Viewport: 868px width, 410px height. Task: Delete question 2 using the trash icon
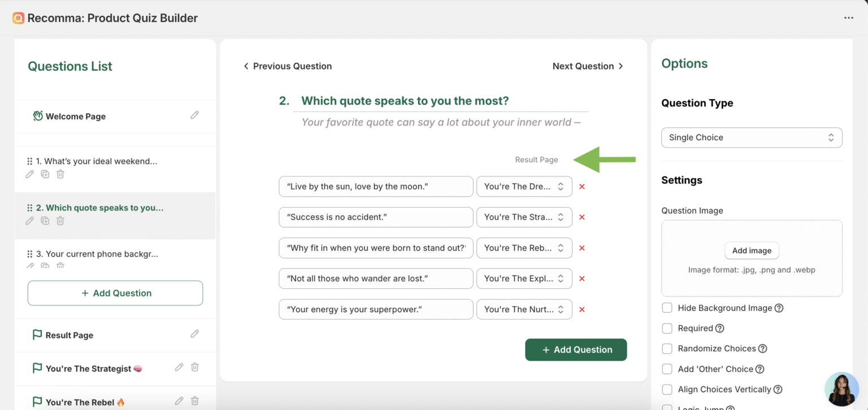point(60,221)
